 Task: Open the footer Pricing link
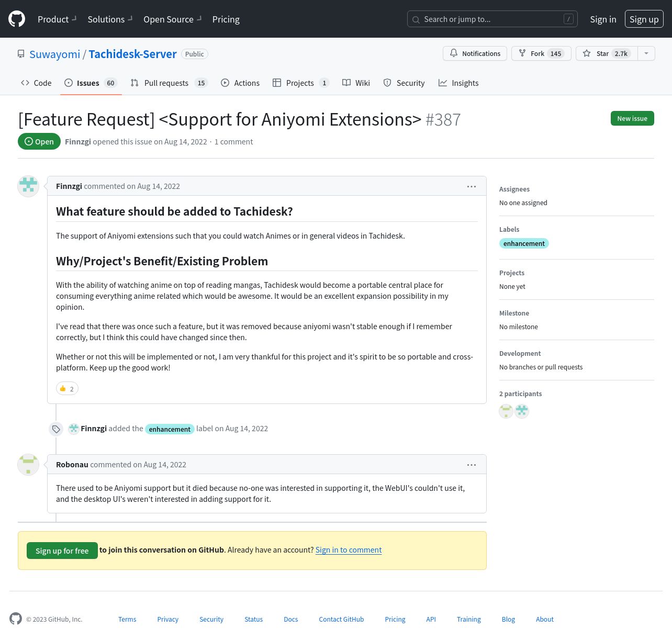point(395,620)
